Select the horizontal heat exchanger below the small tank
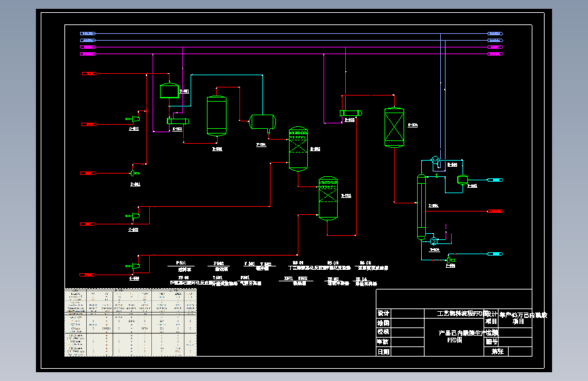This screenshot has width=588, height=381. [178, 121]
